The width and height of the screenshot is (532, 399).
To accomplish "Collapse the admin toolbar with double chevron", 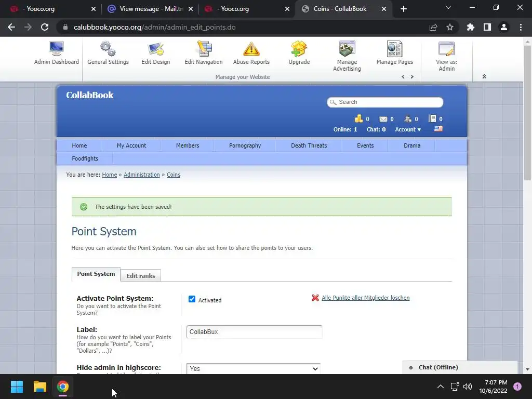I will tap(484, 76).
